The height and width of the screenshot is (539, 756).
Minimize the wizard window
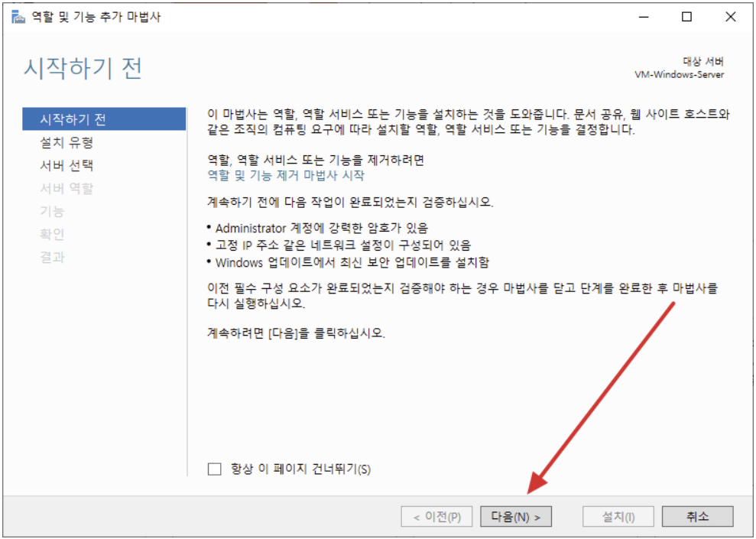click(x=644, y=17)
